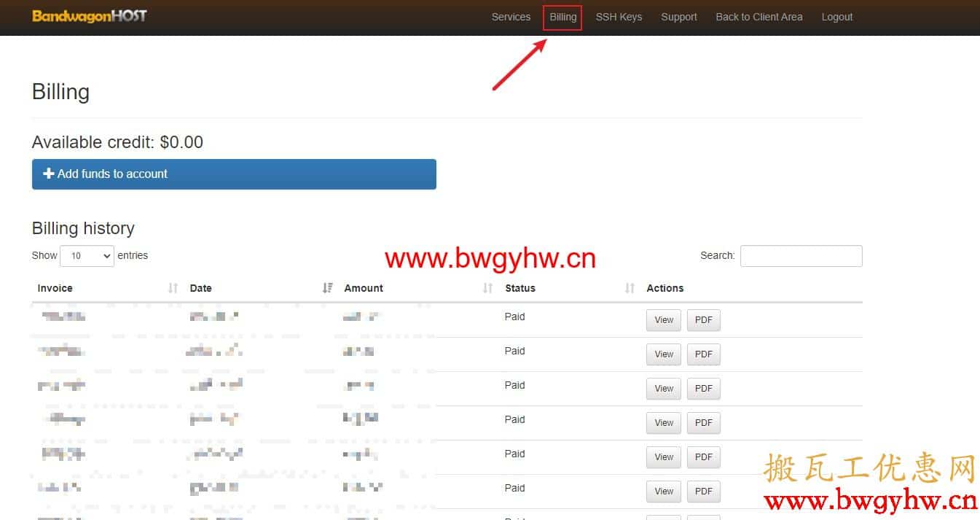Download PDF for fifth Paid invoice
Screen dimensions: 980x520
(703, 457)
